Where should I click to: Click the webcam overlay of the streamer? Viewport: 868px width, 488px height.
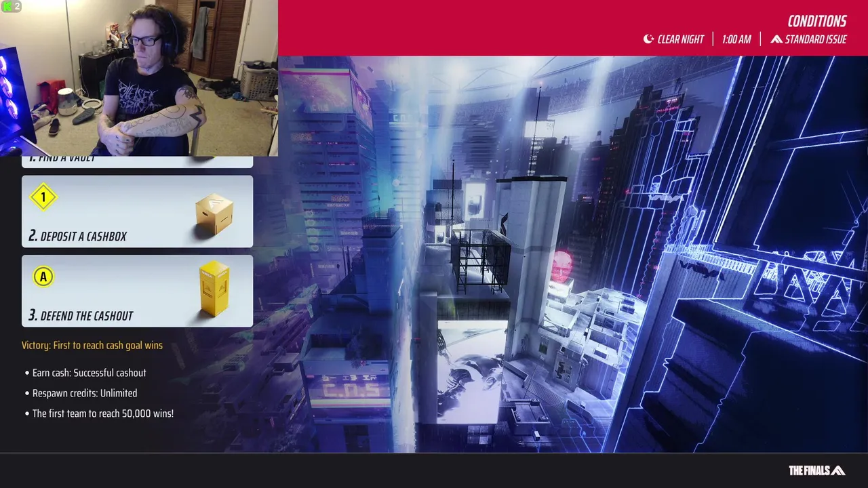139,78
